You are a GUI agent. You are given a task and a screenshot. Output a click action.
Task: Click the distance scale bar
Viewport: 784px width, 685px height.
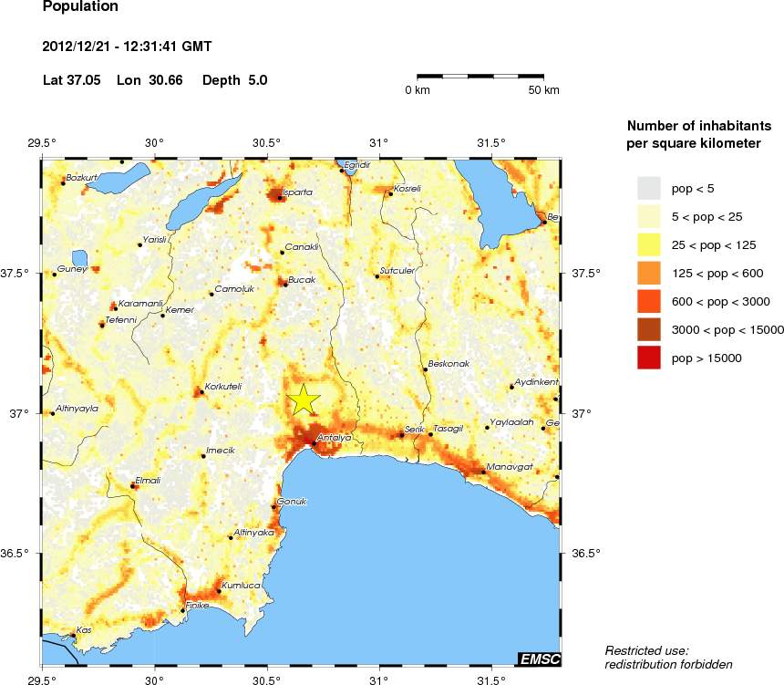coord(480,77)
